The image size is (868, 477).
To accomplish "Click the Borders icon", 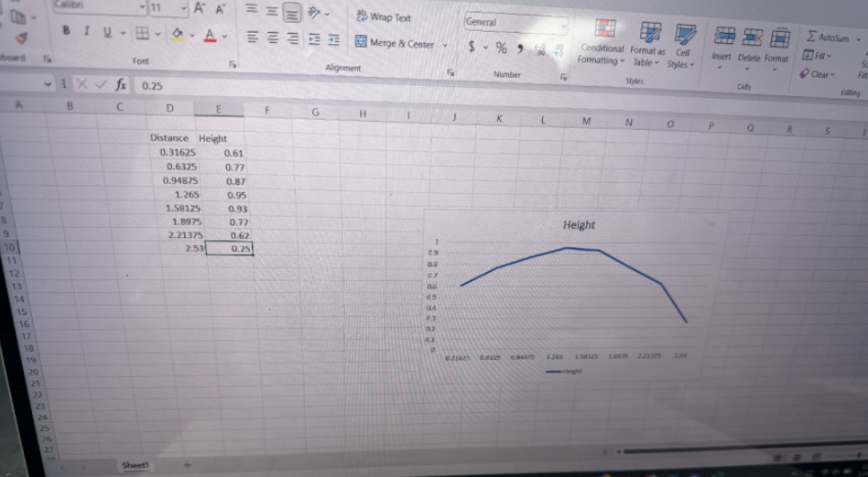I will [x=142, y=34].
